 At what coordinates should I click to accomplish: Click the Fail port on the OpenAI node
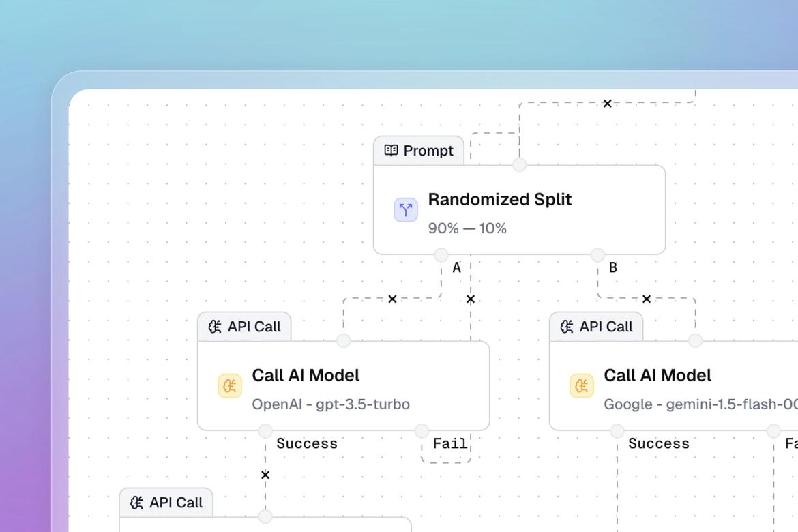[422, 431]
